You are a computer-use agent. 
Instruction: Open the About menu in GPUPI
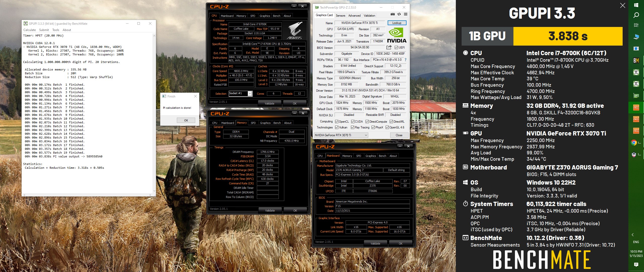click(67, 30)
